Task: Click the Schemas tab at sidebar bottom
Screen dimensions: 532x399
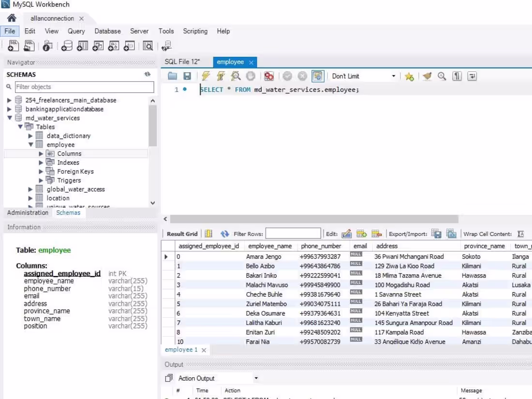Action: 68,212
